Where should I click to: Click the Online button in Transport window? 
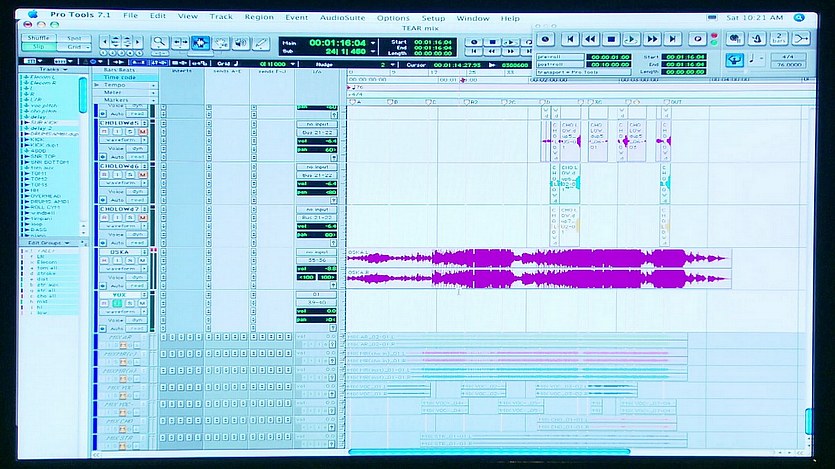click(545, 39)
